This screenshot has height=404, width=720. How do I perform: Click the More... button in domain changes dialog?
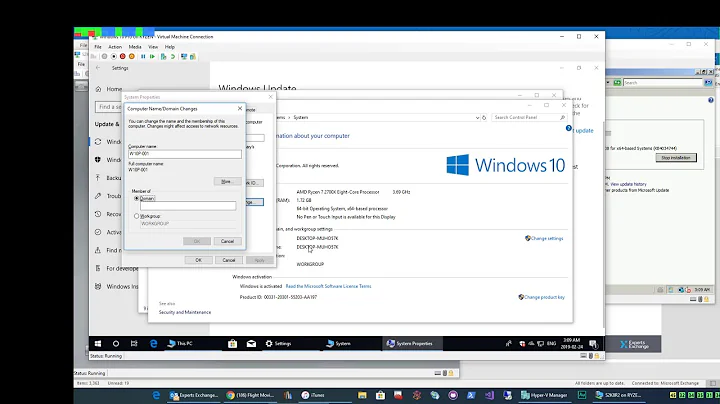(x=227, y=182)
